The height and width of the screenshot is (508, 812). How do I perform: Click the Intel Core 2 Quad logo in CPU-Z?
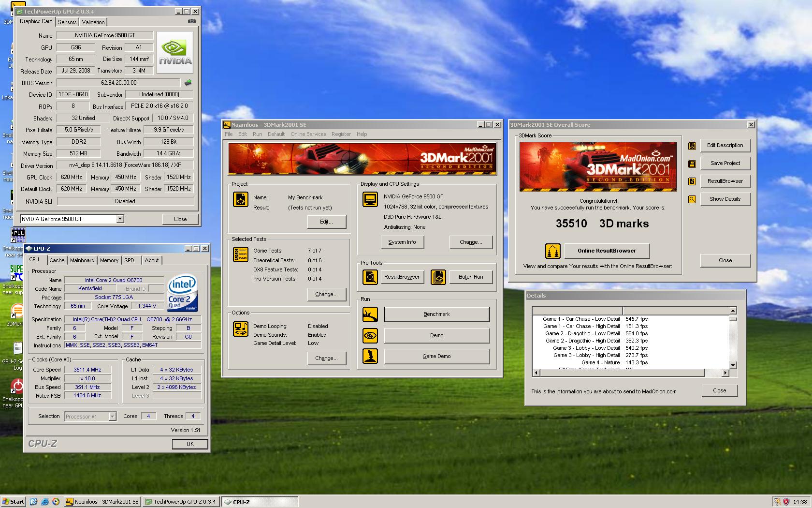click(182, 293)
